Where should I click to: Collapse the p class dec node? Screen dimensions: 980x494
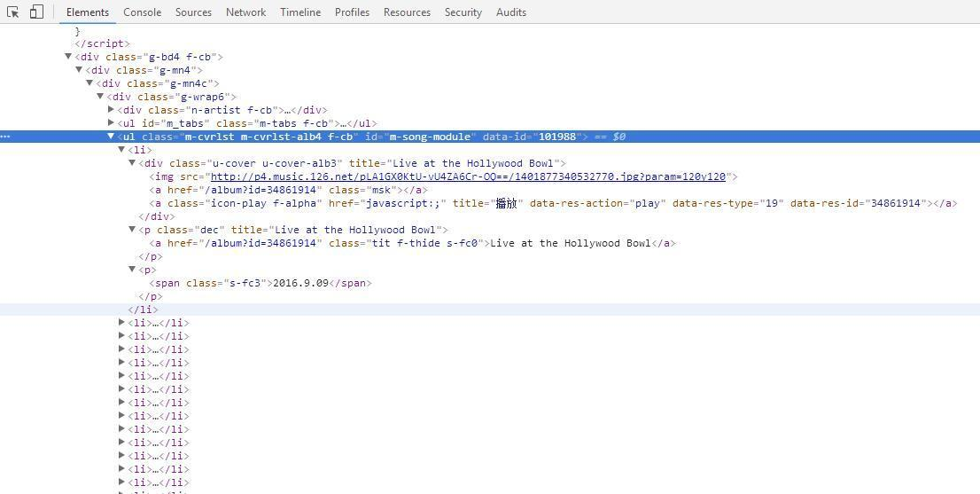point(132,230)
